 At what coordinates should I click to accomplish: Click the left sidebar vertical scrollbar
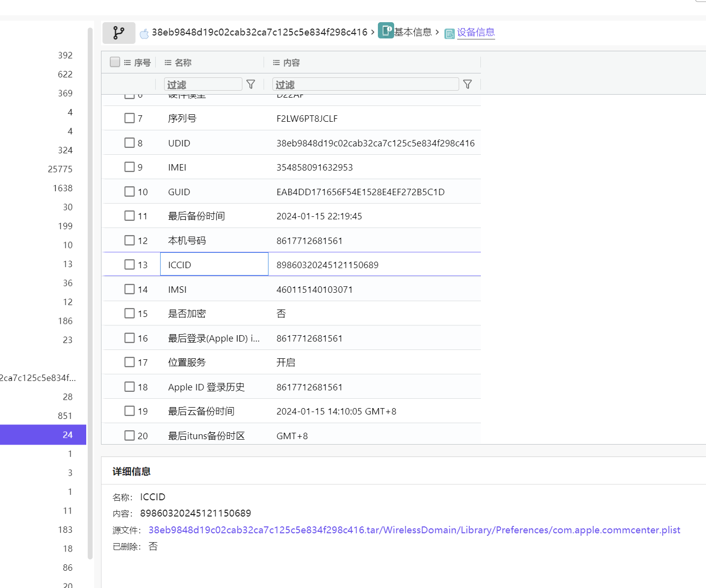90,293
